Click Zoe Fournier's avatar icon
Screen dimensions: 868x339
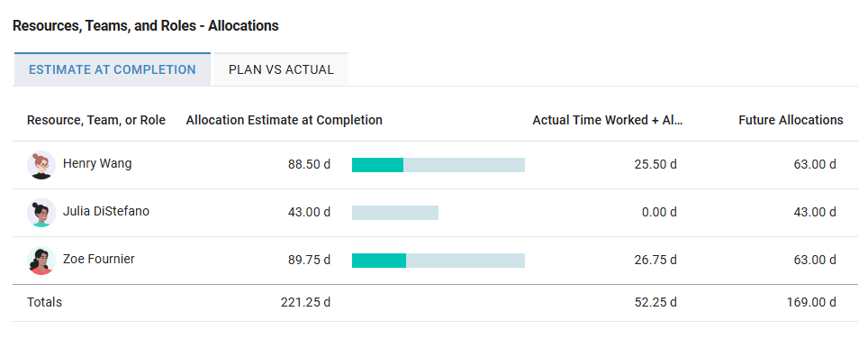coord(41,261)
